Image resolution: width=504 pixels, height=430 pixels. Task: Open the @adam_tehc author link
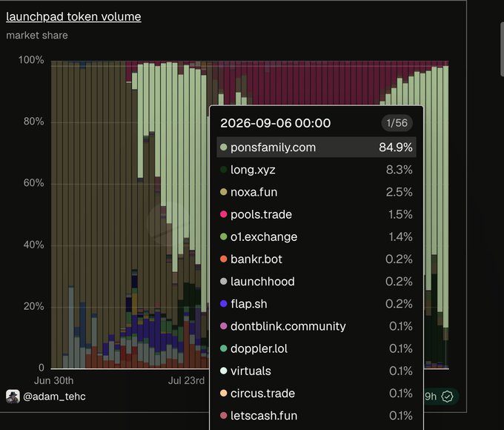tap(54, 397)
